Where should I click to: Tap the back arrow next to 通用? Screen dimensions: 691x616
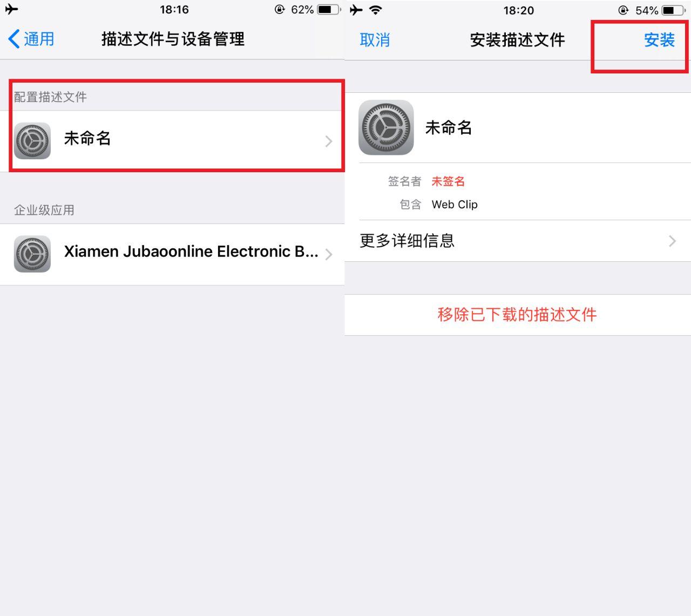(15, 39)
